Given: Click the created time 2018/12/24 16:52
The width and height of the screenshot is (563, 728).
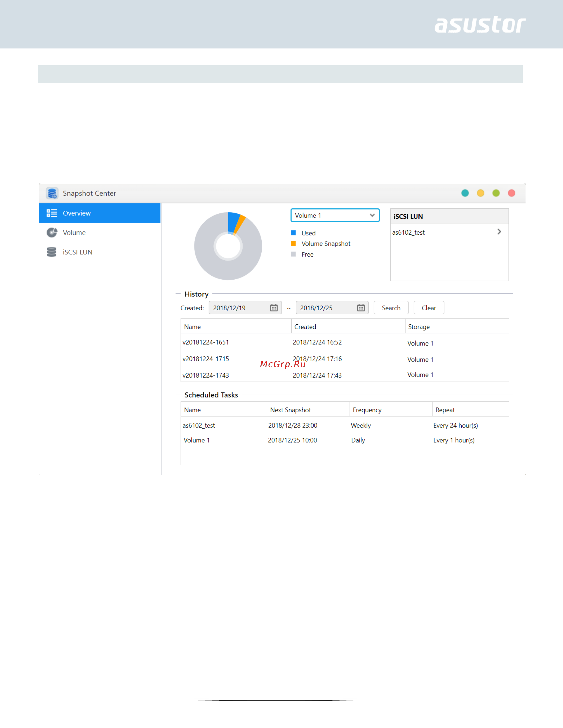Looking at the screenshot, I should pos(317,342).
